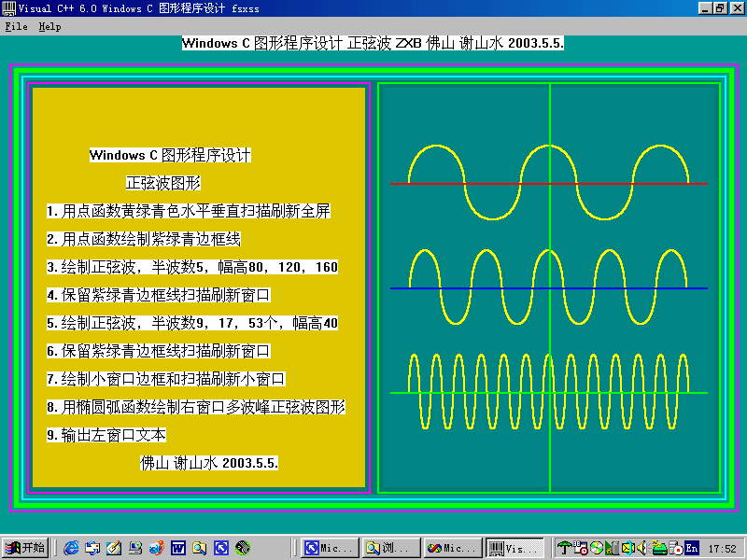The width and height of the screenshot is (747, 560).
Task: Click list line '7. 绘制小窗口边框和扫描刷新小窗口'
Action: point(166,379)
